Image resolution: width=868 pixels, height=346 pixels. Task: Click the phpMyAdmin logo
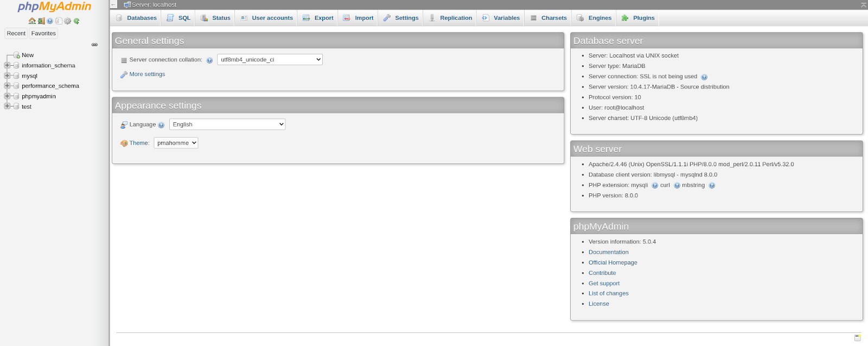click(54, 7)
